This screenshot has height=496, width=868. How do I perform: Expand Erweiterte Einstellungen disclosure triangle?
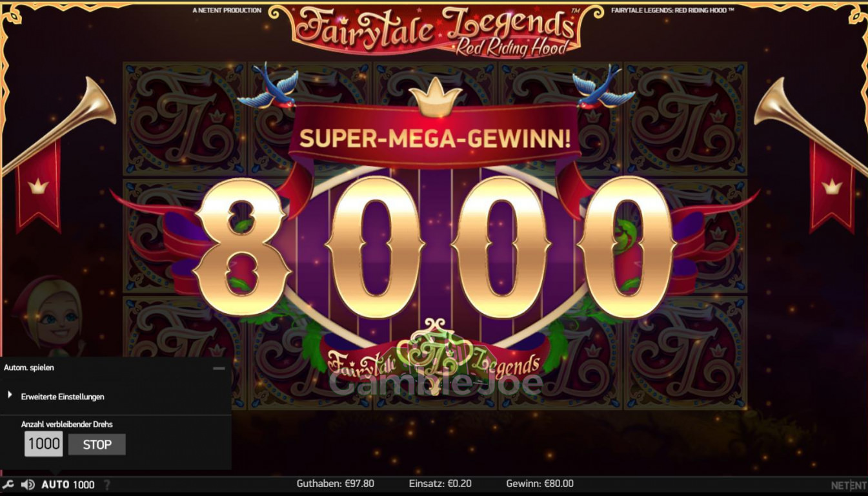pyautogui.click(x=10, y=395)
